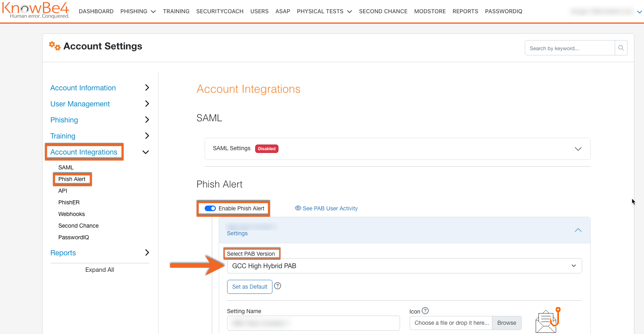644x334 pixels.
Task: Open the user account dropdown arrow
Action: [x=639, y=12]
